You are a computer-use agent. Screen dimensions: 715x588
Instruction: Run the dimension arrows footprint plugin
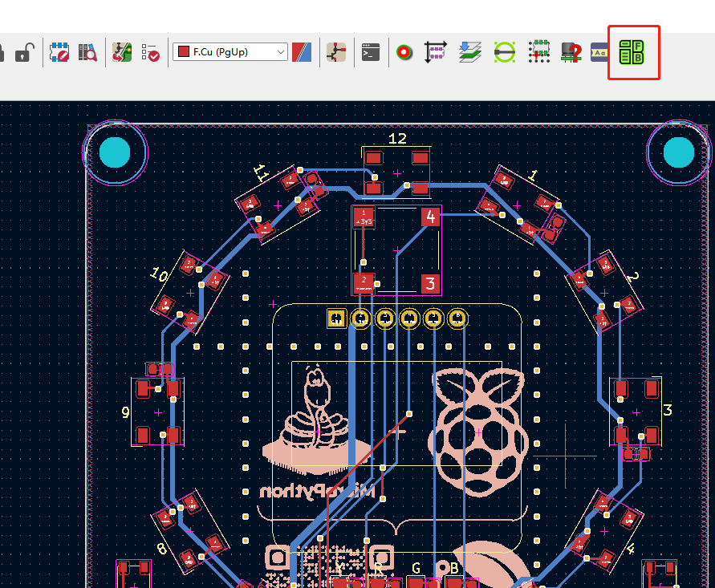click(x=436, y=52)
